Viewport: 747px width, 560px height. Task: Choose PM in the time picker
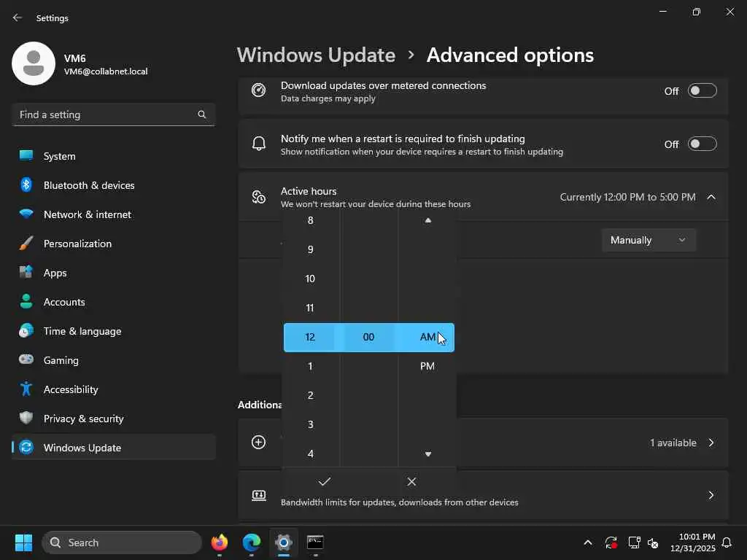[427, 366]
